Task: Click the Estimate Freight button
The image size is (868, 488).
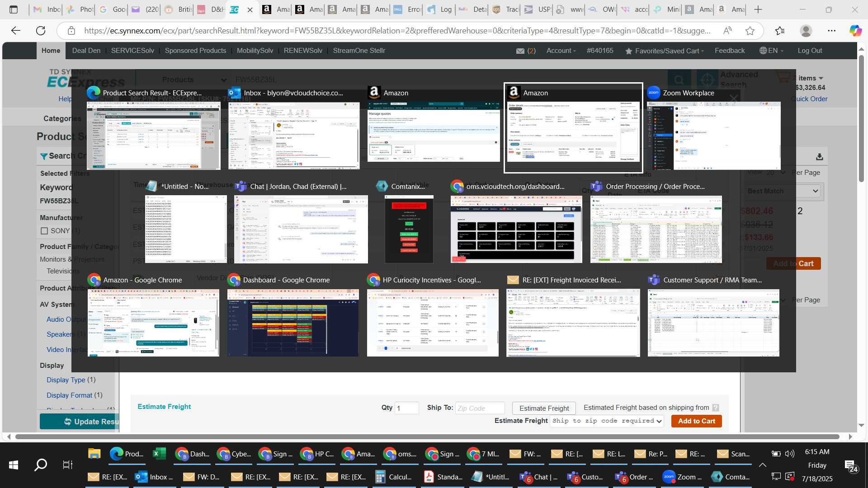Action: tap(544, 408)
